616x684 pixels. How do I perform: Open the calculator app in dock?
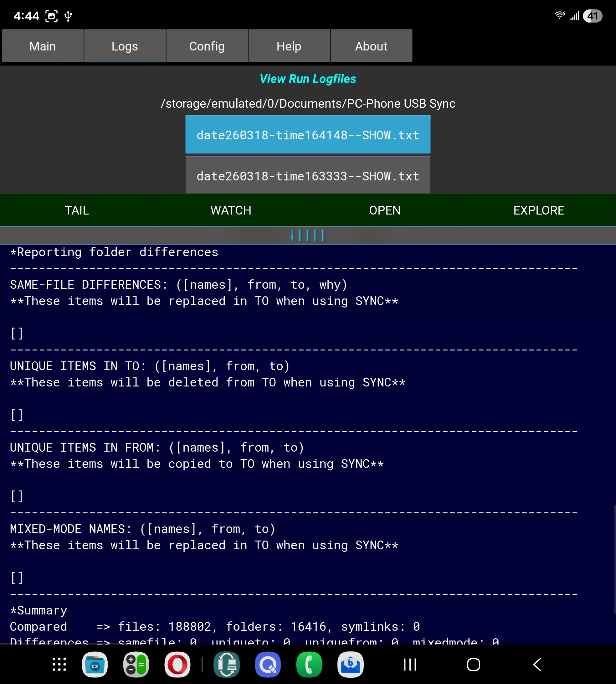[136, 664]
